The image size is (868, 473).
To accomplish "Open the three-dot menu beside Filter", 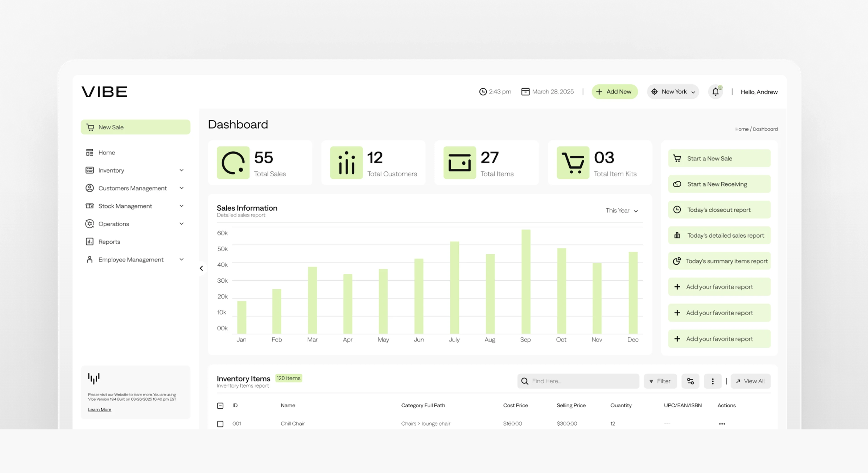I will click(712, 381).
